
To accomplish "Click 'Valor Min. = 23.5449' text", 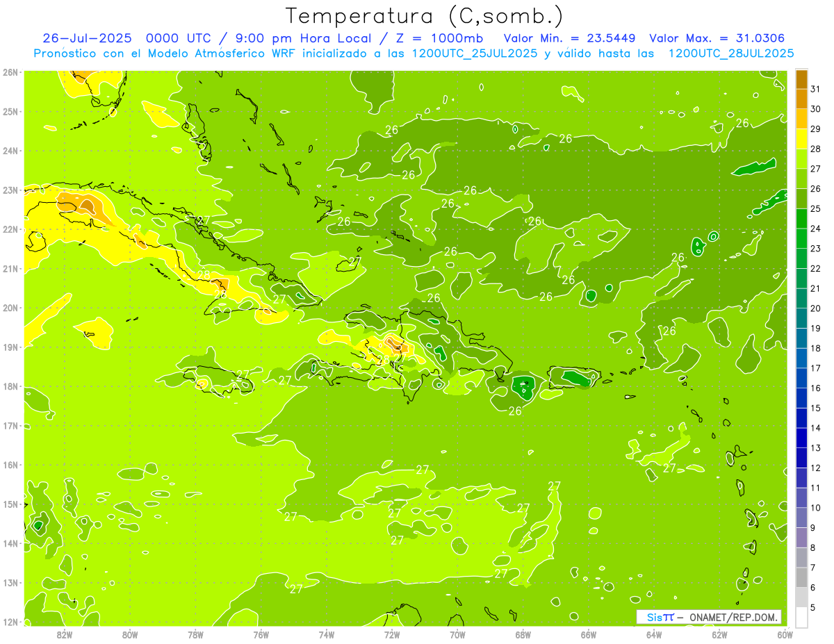I will pos(569,38).
